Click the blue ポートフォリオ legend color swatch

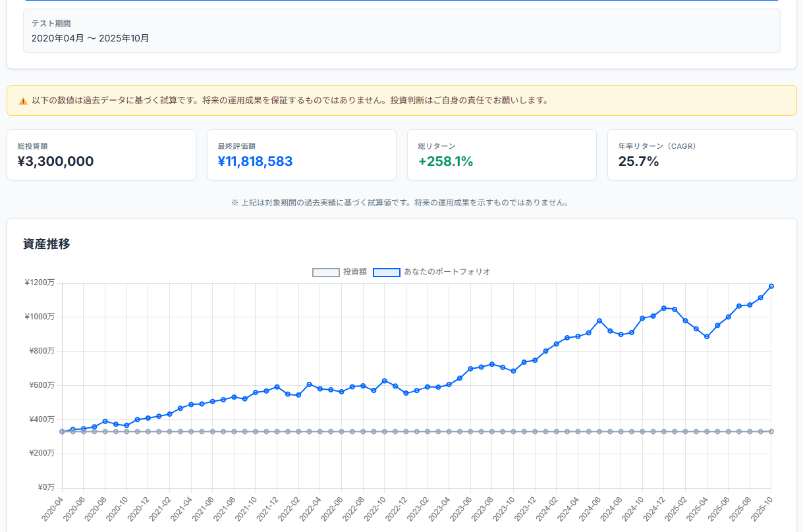(387, 272)
